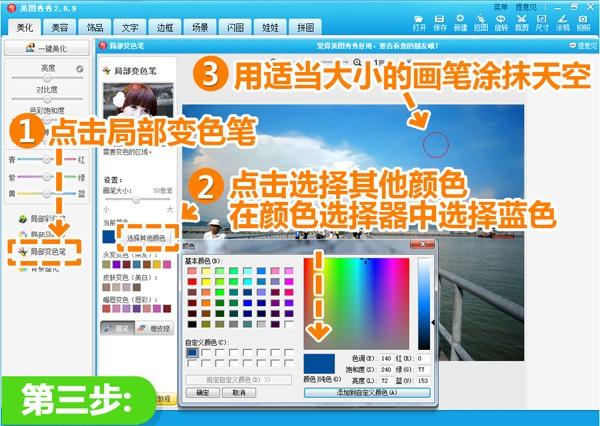Click 确定 in the color dialog
Viewport: 600px width, 426px height.
pos(202,393)
